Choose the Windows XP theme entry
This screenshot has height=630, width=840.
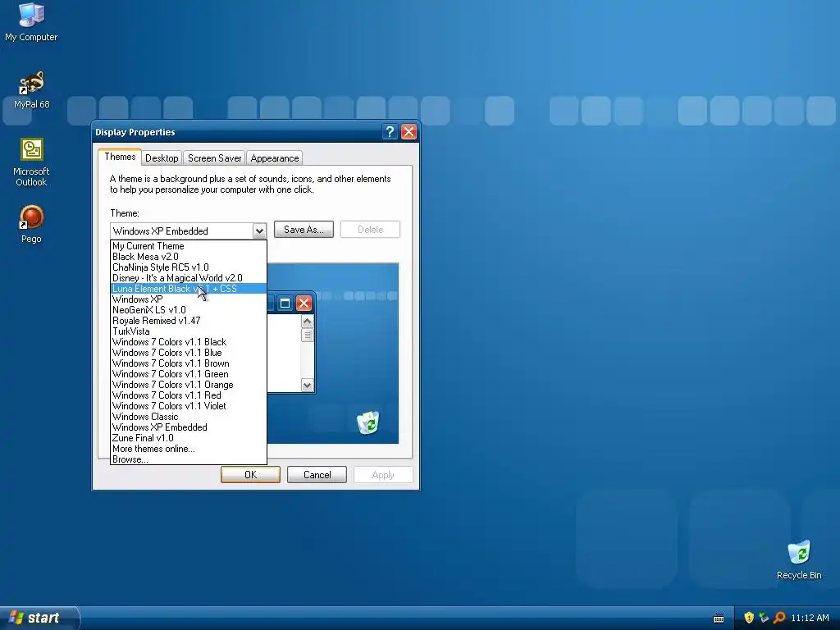[189, 299]
